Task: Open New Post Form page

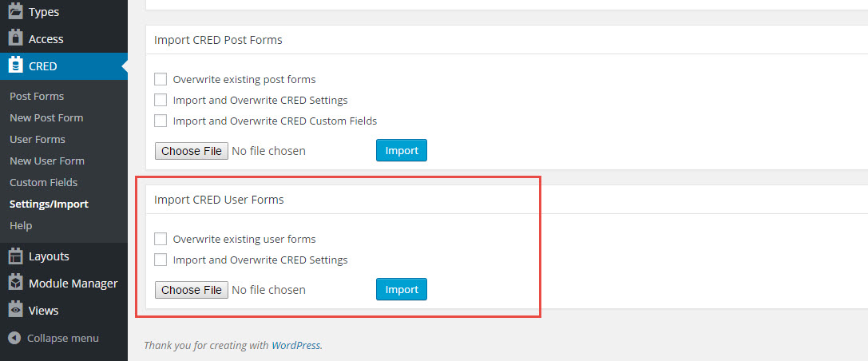Action: 46,118
